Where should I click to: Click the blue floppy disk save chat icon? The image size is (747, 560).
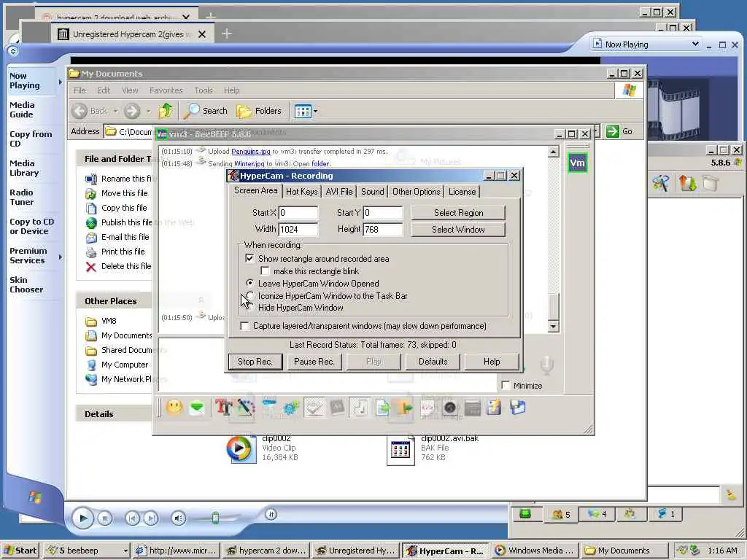(x=517, y=407)
